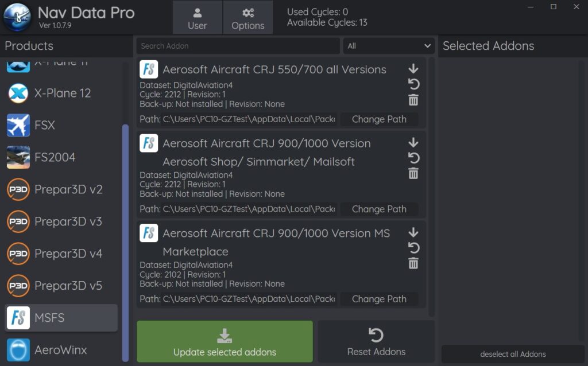Change Path for CRJ 900/1000 Aerosoft Shop version

click(379, 209)
